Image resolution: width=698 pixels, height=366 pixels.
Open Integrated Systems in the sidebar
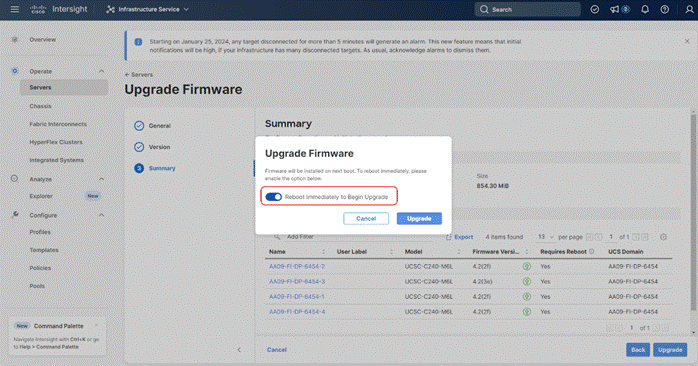point(57,160)
